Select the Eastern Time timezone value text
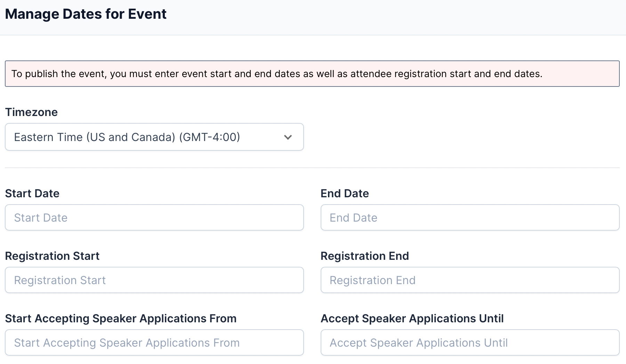 click(127, 137)
